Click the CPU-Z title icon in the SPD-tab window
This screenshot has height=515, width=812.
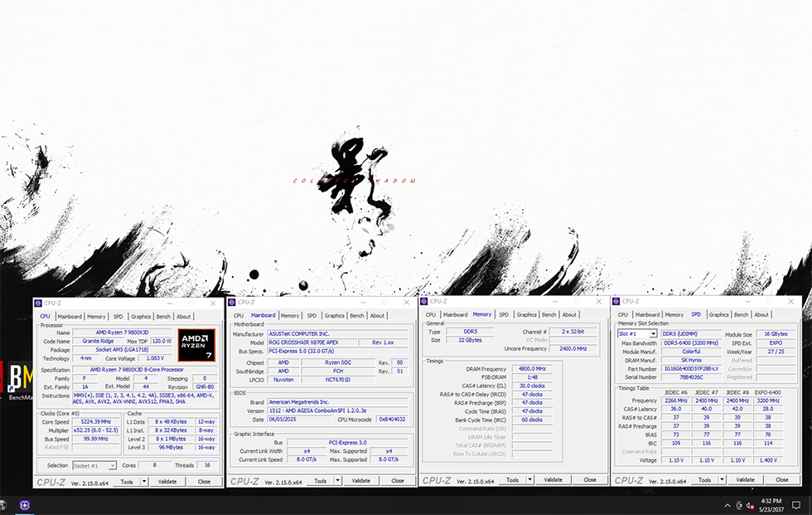(616, 301)
